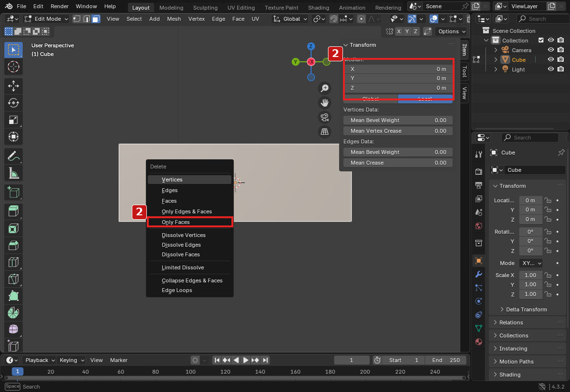Jump to the end frame

(x=265, y=360)
